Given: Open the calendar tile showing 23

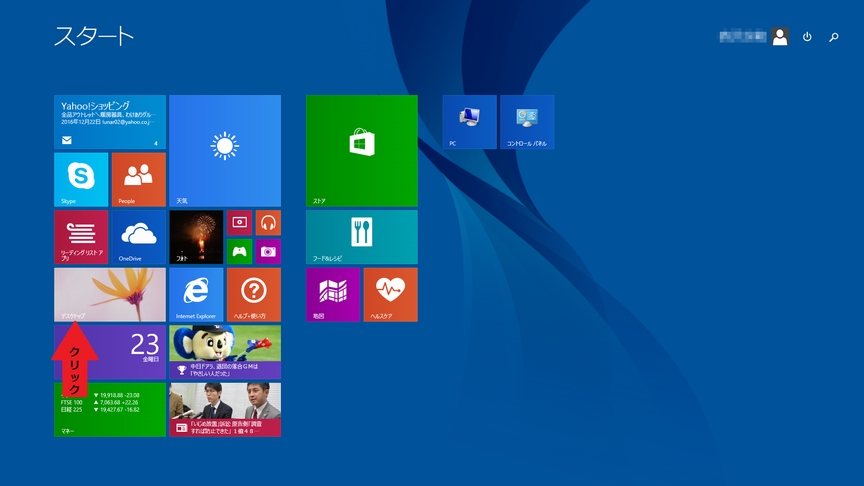Looking at the screenshot, I should [x=130, y=350].
